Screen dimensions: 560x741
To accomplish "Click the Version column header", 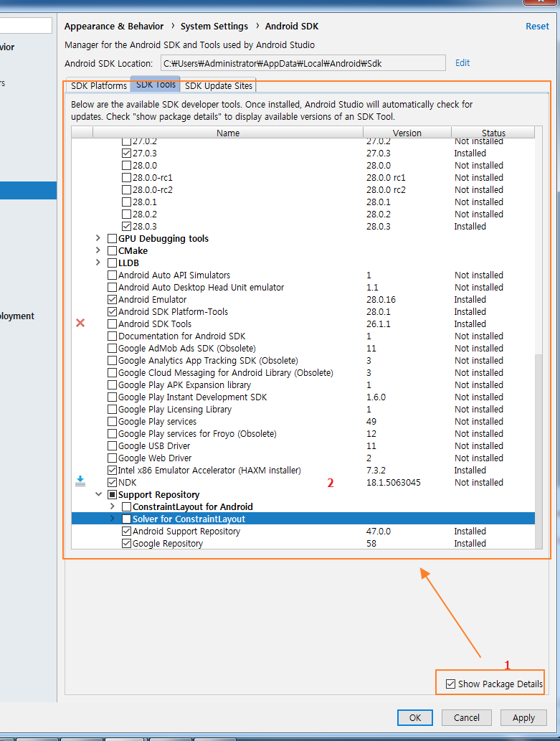I will pos(407,133).
